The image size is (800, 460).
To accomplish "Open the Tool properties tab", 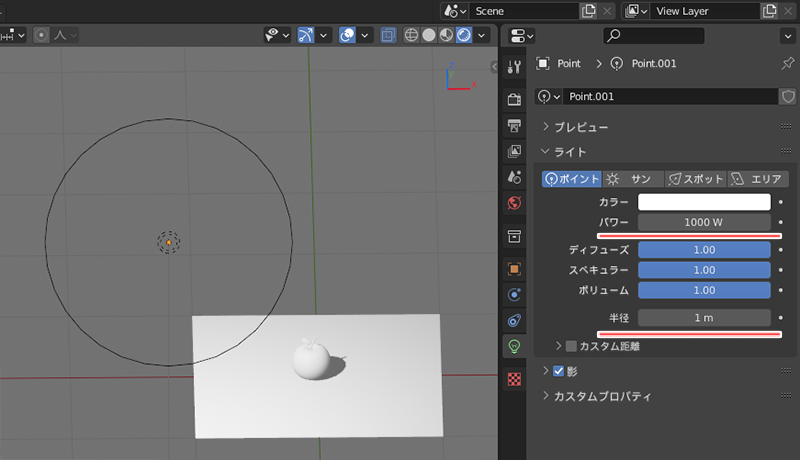I will coord(515,67).
